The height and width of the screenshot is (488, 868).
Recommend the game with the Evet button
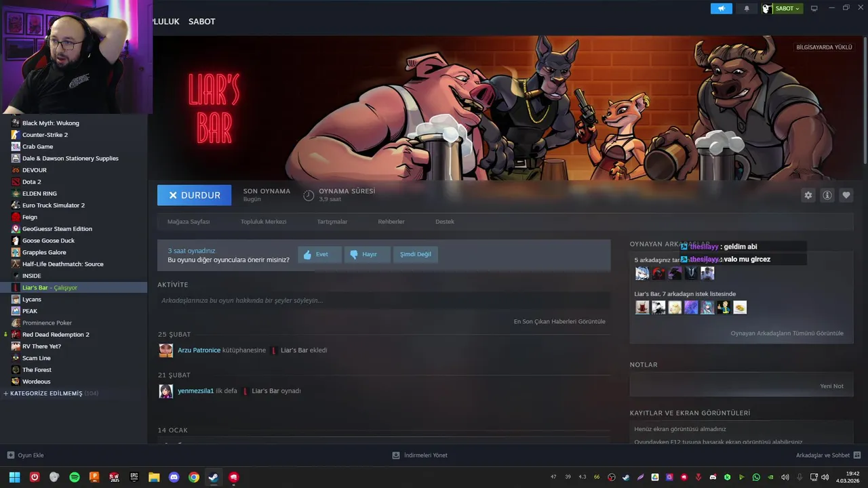(319, 255)
